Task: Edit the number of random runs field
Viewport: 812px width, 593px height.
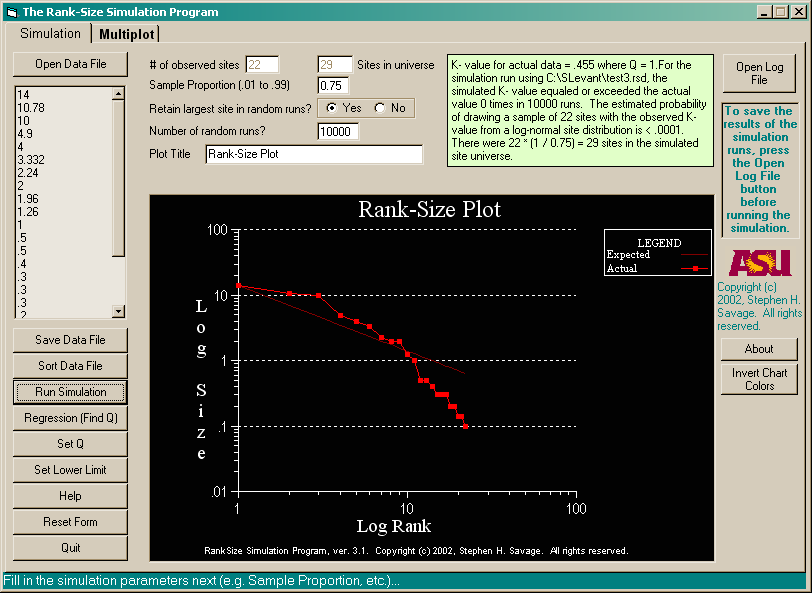Action: click(x=338, y=131)
